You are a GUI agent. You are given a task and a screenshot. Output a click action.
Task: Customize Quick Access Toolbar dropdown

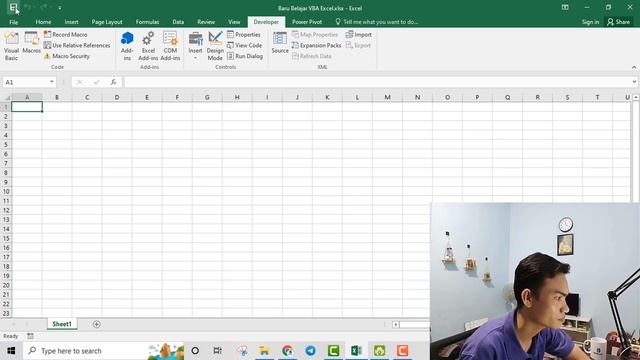click(x=60, y=8)
